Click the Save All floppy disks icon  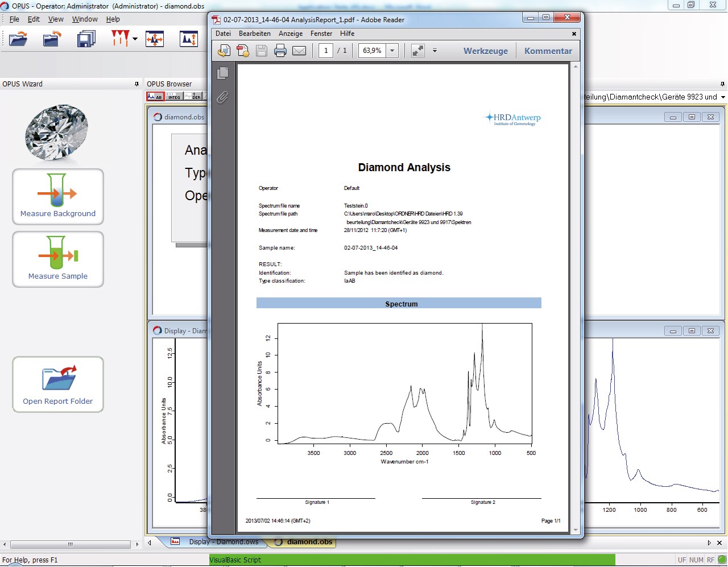pyautogui.click(x=86, y=39)
